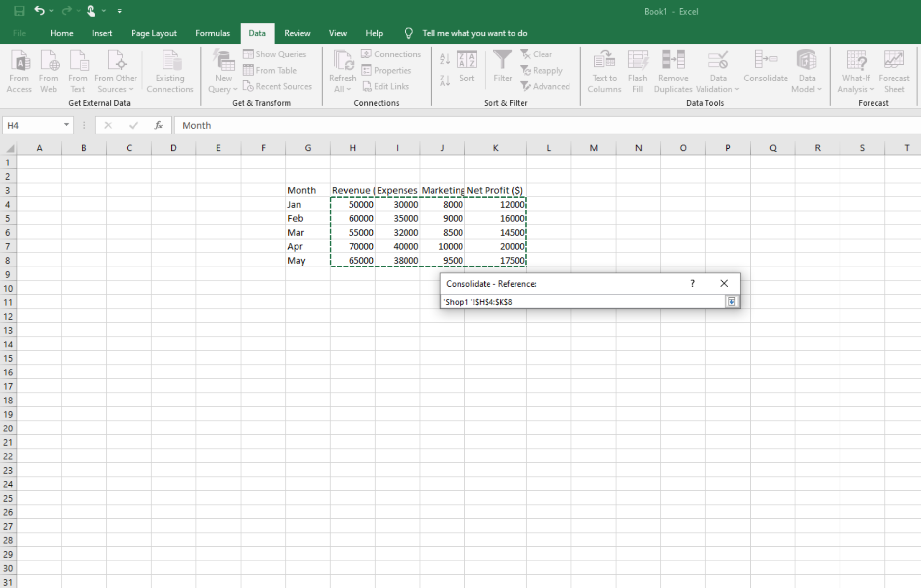Confirm entry with checkmark icon
Image resolution: width=921 pixels, height=588 pixels.
pyautogui.click(x=133, y=125)
